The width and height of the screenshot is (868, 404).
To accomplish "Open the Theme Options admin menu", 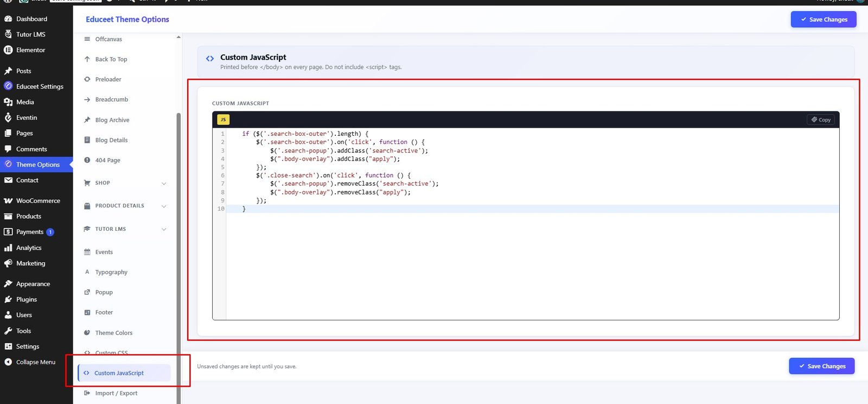I will click(x=36, y=165).
